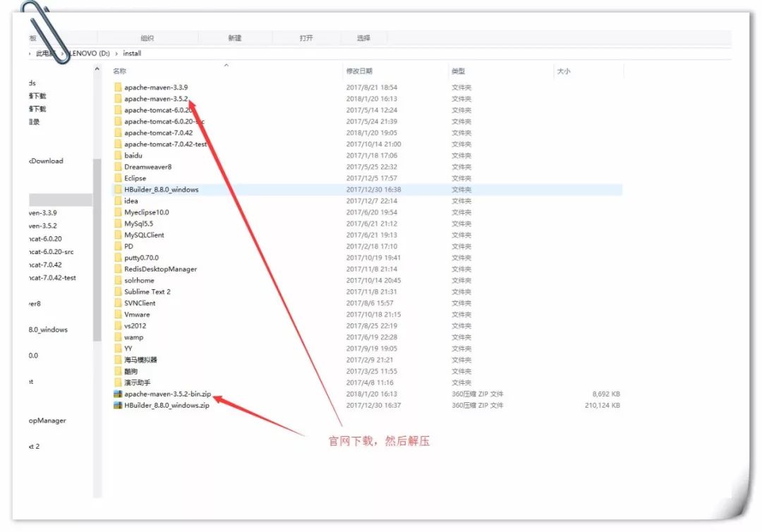Select the MySql5.5 folder icon
The width and height of the screenshot is (762, 532).
point(118,224)
